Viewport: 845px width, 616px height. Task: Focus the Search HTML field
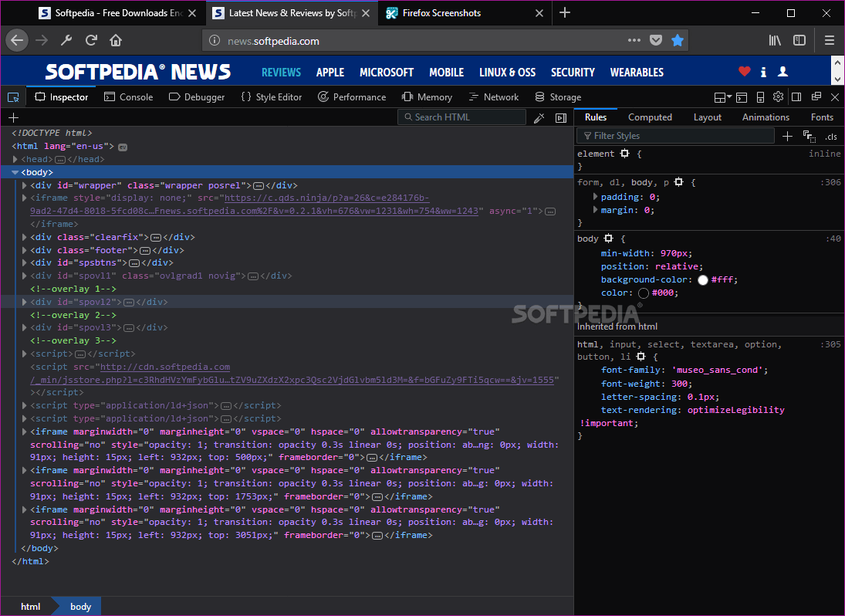pos(461,117)
